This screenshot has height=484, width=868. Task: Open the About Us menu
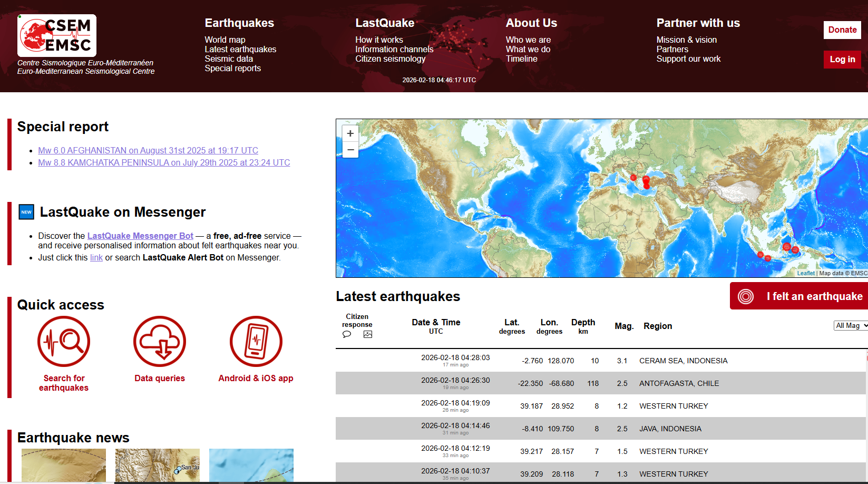[531, 23]
